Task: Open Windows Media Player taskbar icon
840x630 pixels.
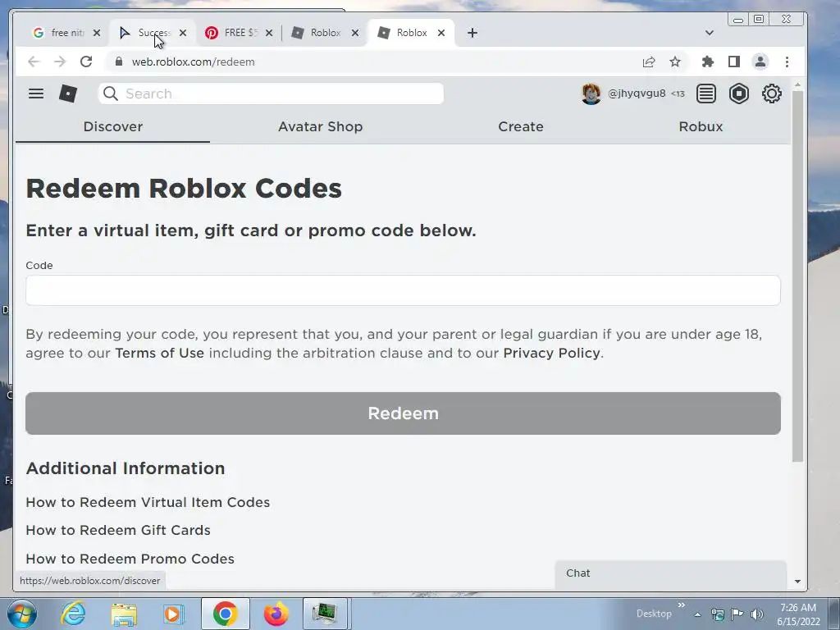Action: coord(173,614)
